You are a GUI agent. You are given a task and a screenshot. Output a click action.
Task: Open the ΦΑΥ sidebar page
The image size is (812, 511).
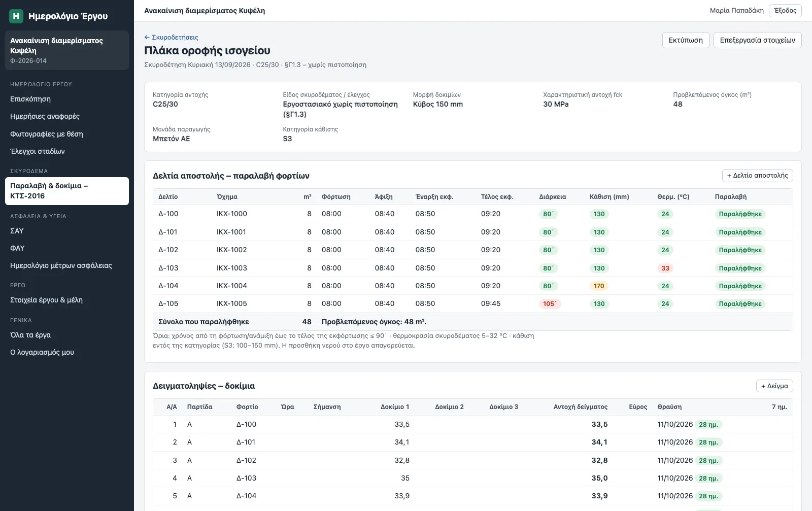click(67, 248)
